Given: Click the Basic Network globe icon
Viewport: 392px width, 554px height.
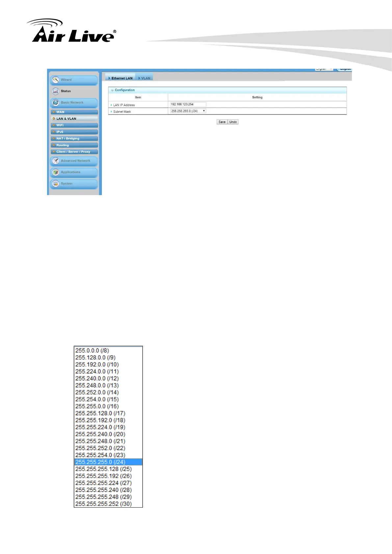Looking at the screenshot, I should 56,103.
